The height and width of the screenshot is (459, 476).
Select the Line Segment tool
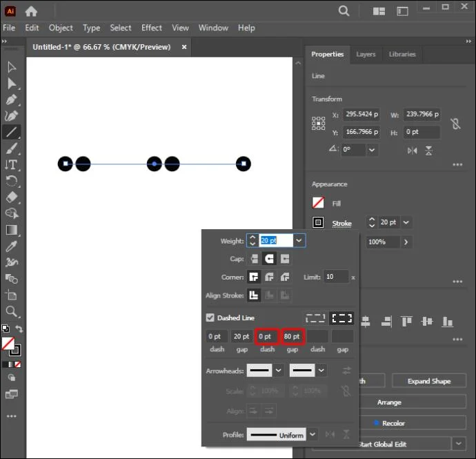pyautogui.click(x=12, y=132)
